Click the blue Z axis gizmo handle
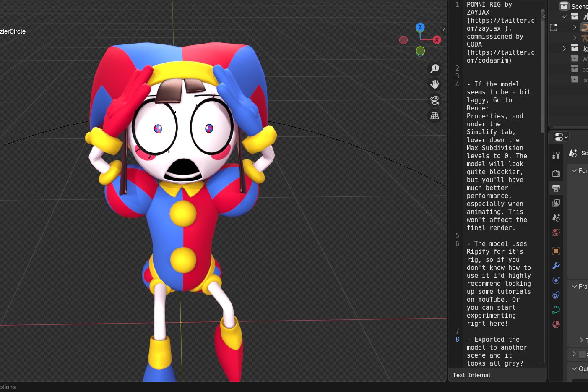The image size is (588, 392). pyautogui.click(x=420, y=27)
